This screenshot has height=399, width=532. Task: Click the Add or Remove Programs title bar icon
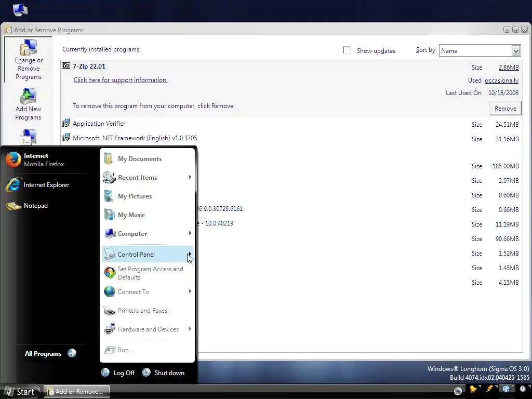pos(8,30)
